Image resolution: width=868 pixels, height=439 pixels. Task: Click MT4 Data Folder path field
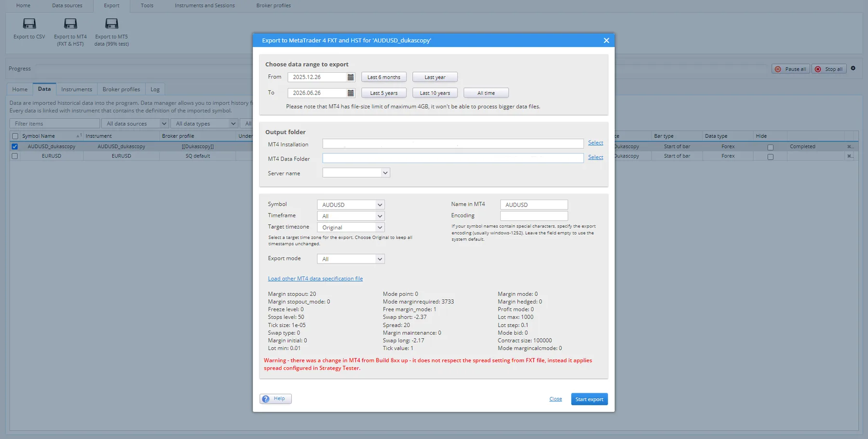[453, 159]
